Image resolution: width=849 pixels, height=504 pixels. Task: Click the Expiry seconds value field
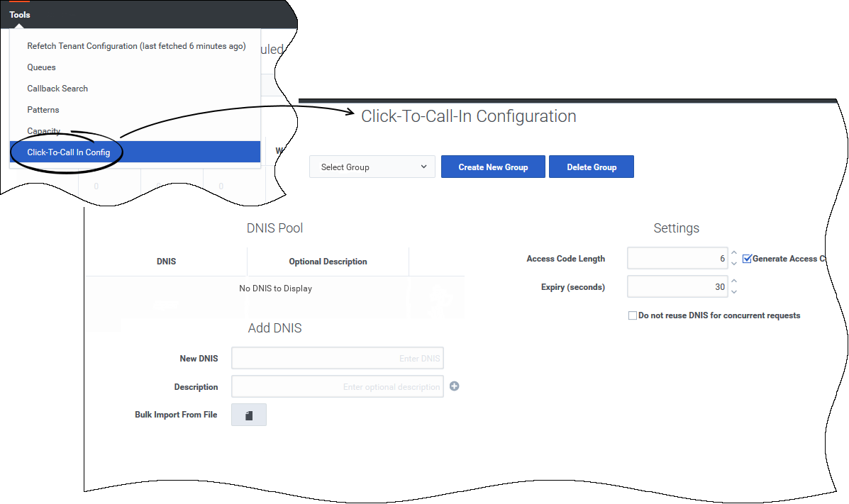click(677, 287)
